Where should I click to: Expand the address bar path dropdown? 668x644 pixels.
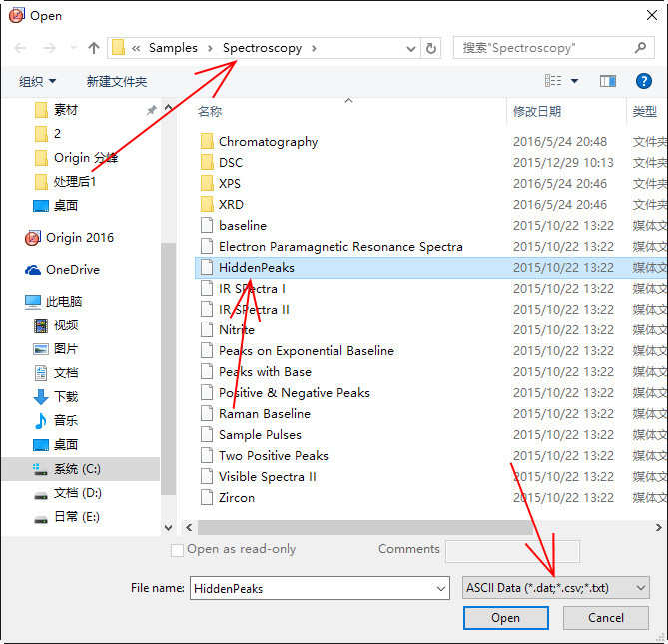pos(412,48)
